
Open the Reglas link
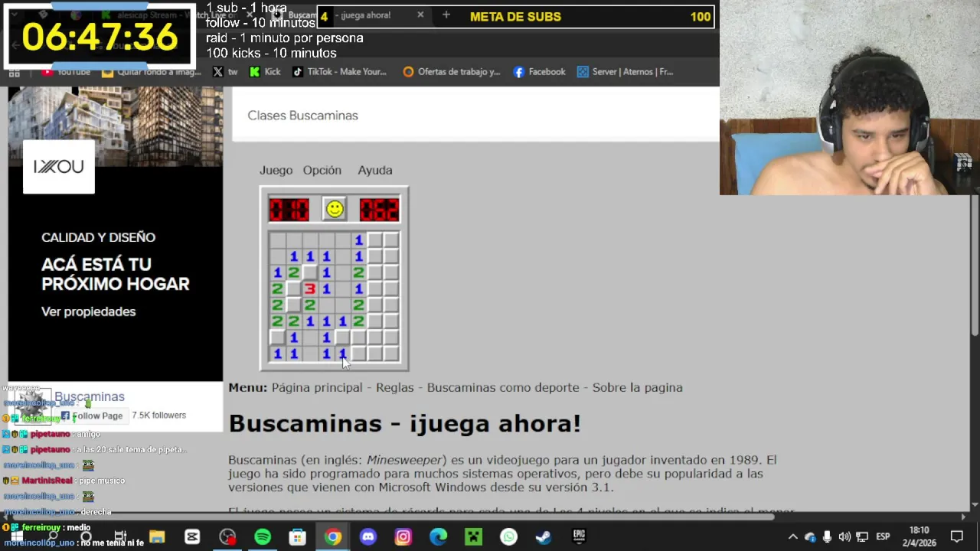coord(395,387)
